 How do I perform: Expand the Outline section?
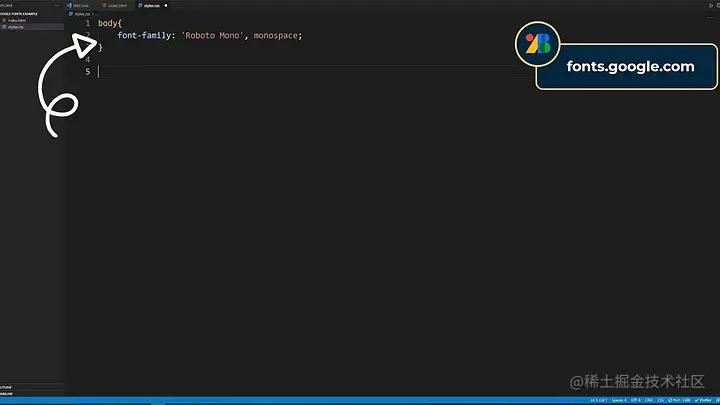(x=6, y=387)
